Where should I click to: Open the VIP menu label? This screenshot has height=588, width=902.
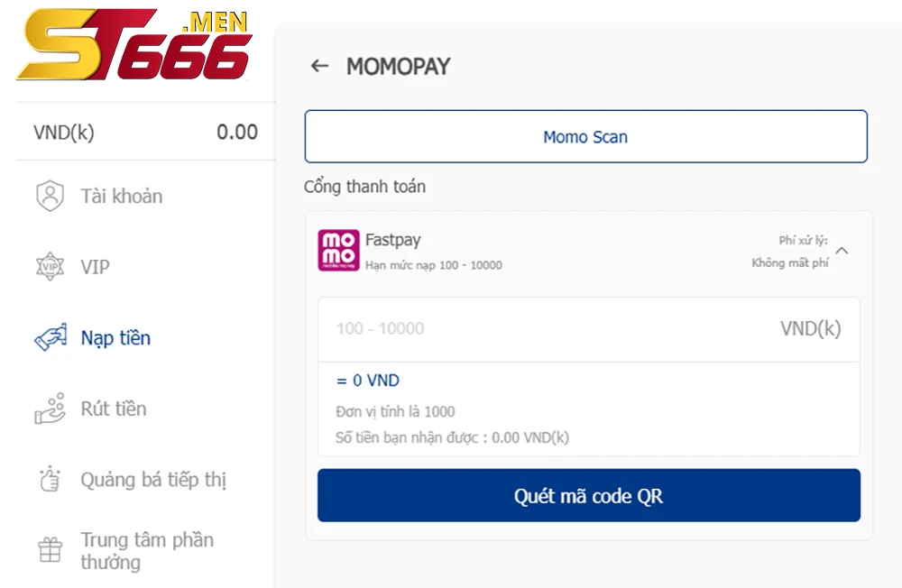(95, 267)
